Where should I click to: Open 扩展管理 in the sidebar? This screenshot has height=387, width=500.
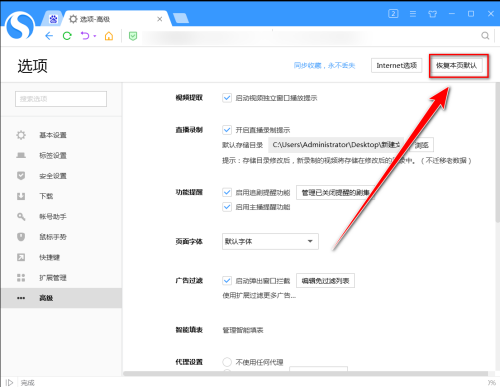61,278
